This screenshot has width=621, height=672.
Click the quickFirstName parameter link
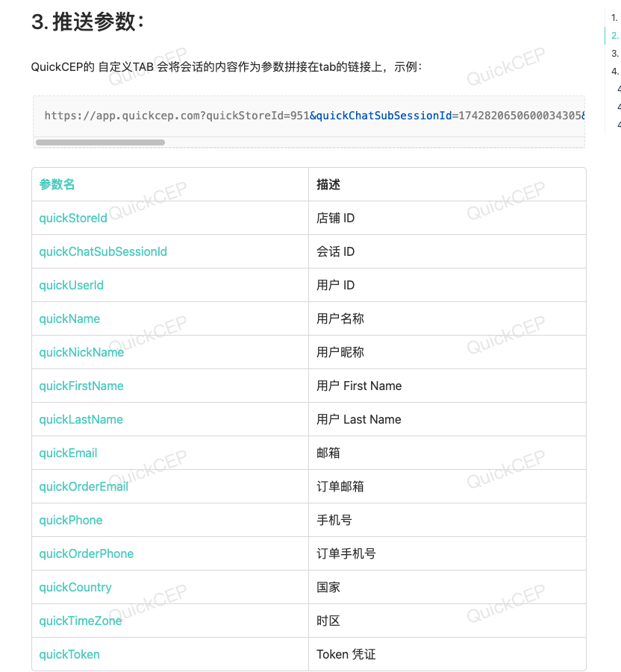pos(81,386)
